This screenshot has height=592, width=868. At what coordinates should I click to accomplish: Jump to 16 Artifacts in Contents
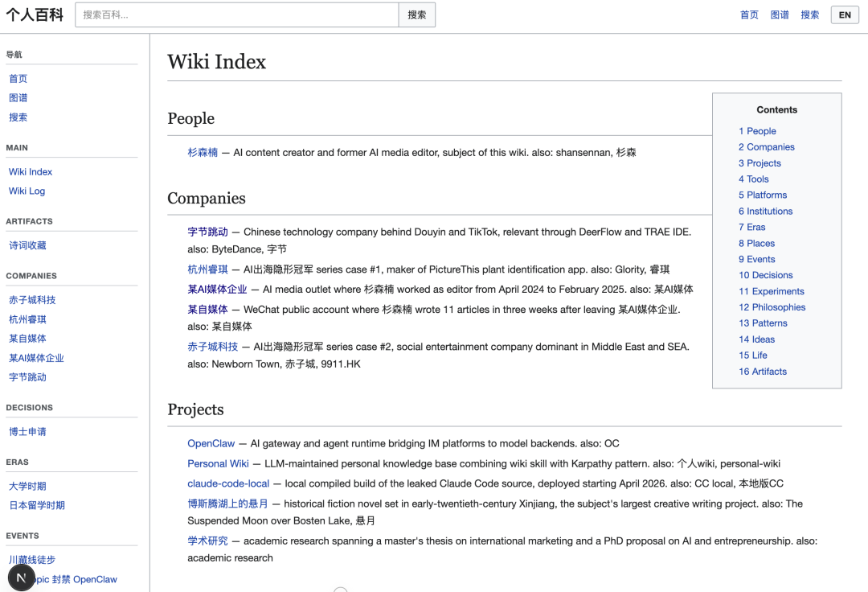click(x=763, y=371)
